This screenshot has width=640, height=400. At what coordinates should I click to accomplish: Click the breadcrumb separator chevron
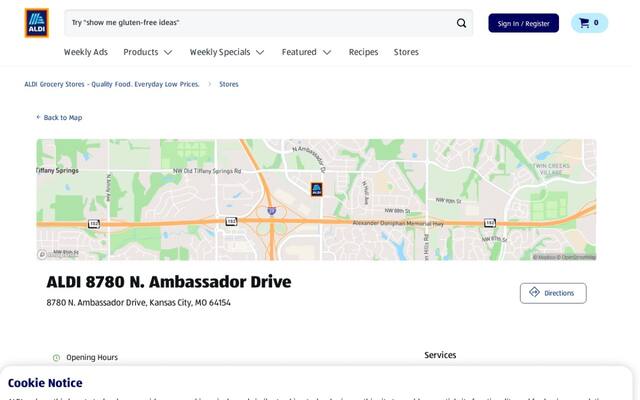tap(210, 84)
